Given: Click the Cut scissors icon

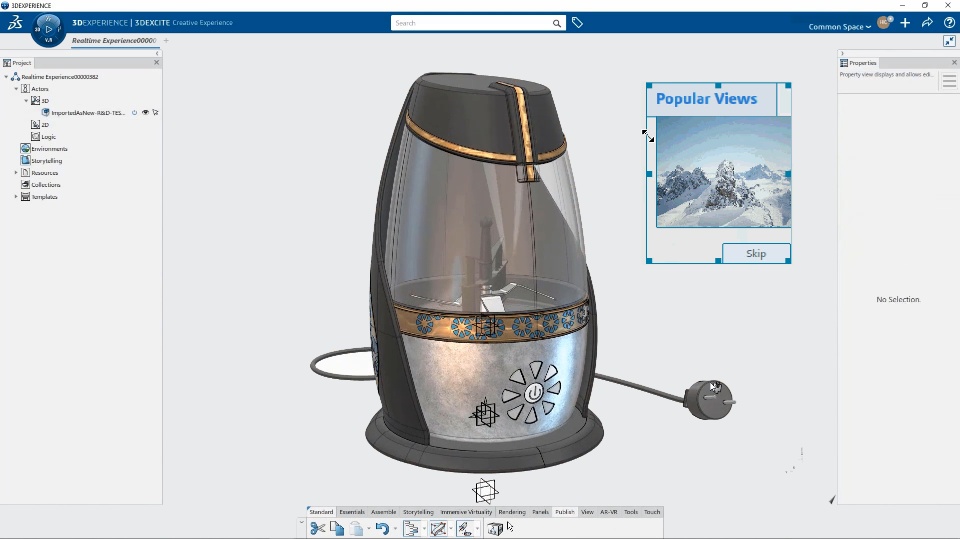Looking at the screenshot, I should click(317, 528).
